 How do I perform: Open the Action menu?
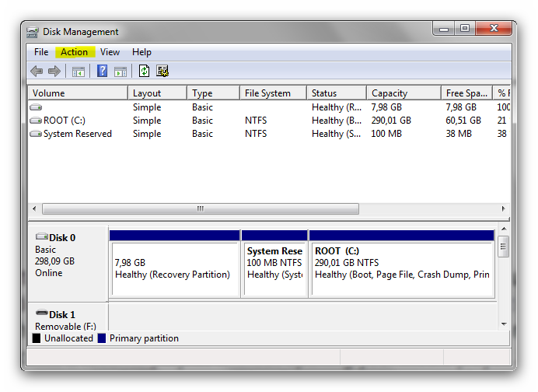point(74,52)
